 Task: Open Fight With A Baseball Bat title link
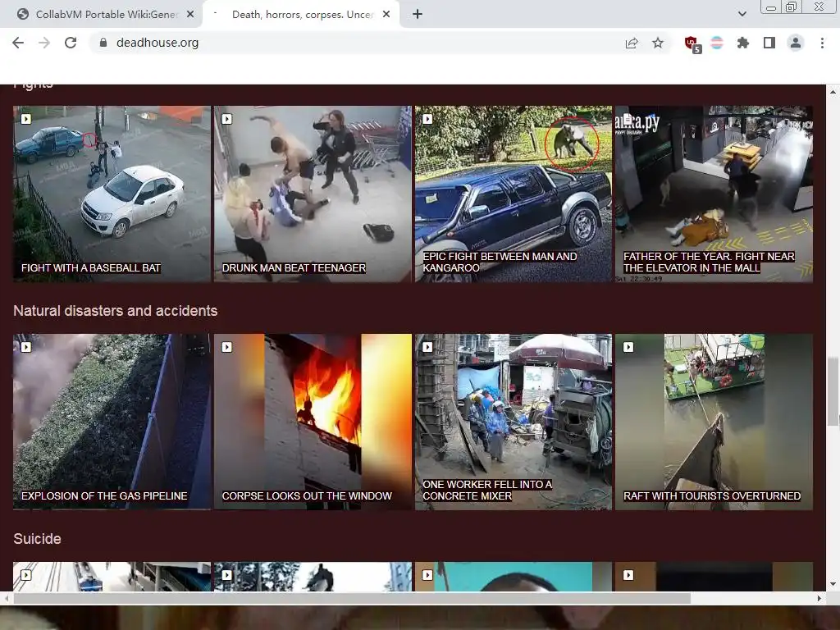click(91, 268)
